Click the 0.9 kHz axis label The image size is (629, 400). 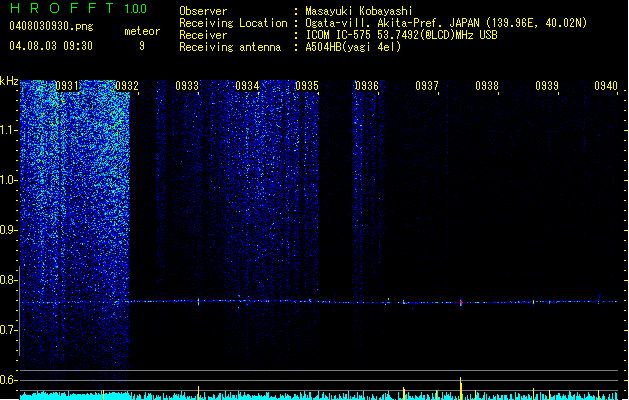coord(8,230)
